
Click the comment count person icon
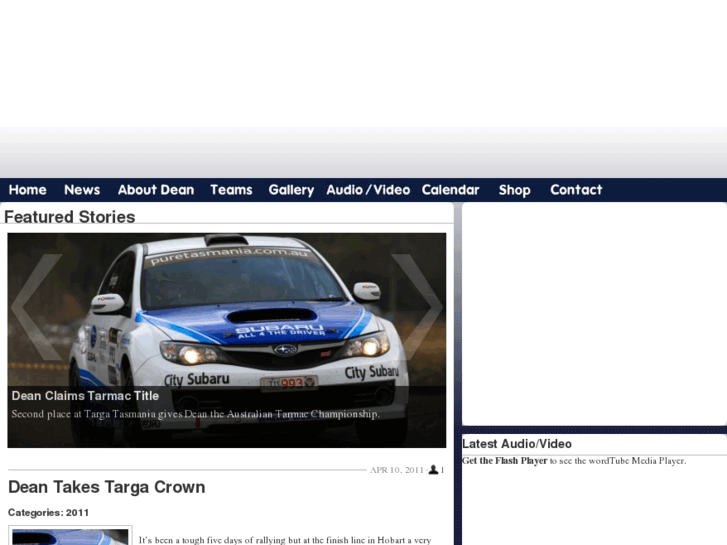pyautogui.click(x=433, y=470)
